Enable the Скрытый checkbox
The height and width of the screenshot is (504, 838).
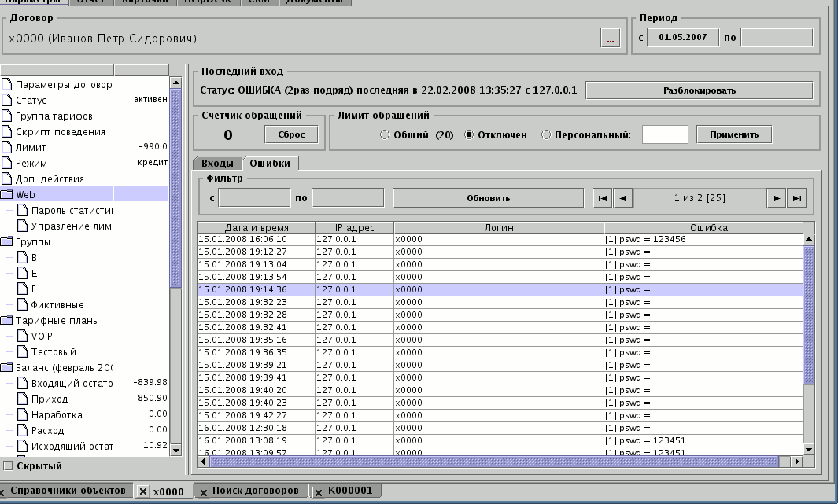click(8, 466)
